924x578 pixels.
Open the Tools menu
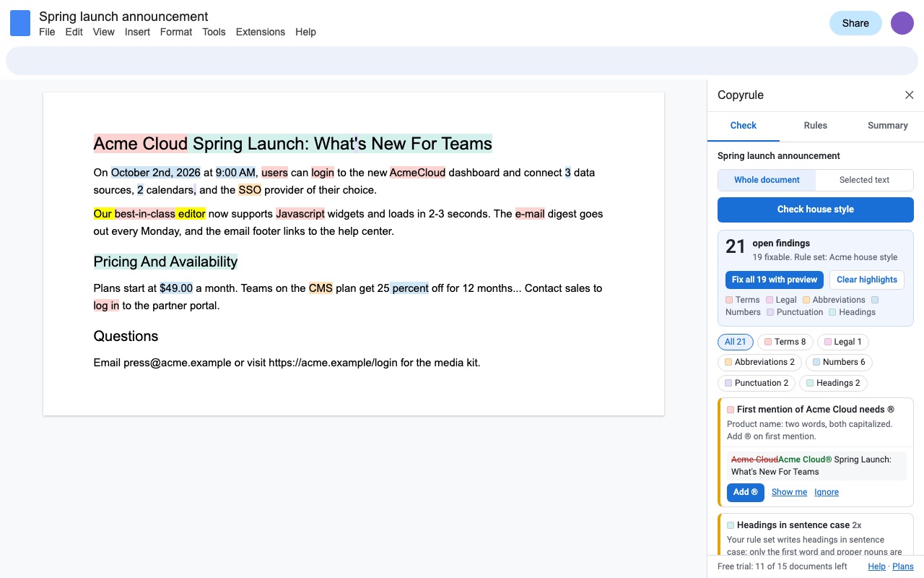point(214,32)
